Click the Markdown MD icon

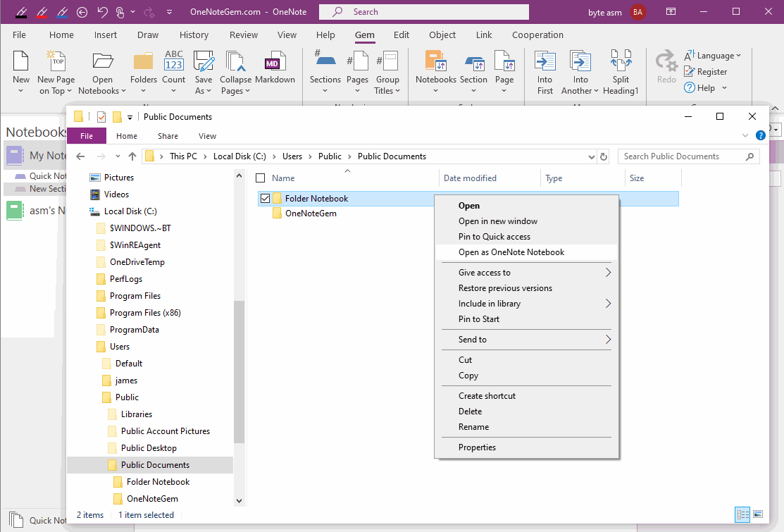(275, 61)
